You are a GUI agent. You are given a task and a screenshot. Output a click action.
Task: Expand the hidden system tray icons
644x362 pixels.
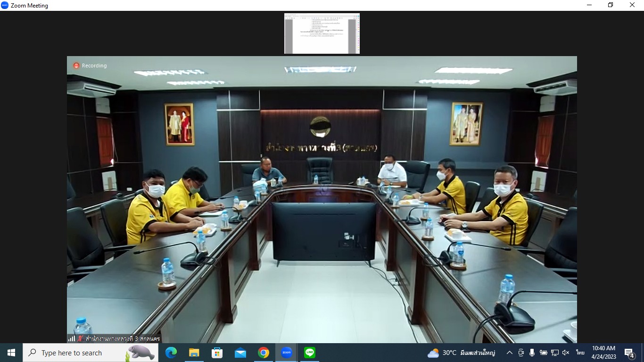pyautogui.click(x=510, y=353)
